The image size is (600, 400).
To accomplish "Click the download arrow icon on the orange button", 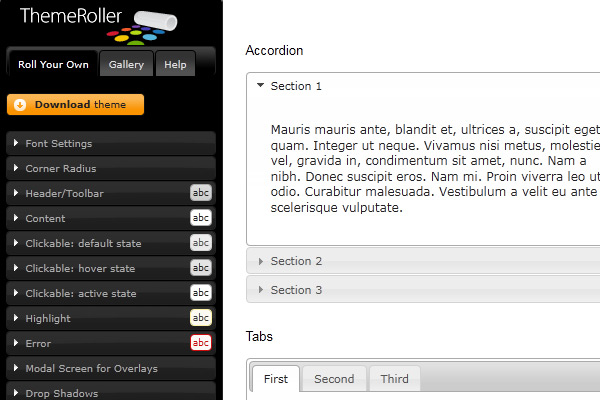I will [20, 104].
